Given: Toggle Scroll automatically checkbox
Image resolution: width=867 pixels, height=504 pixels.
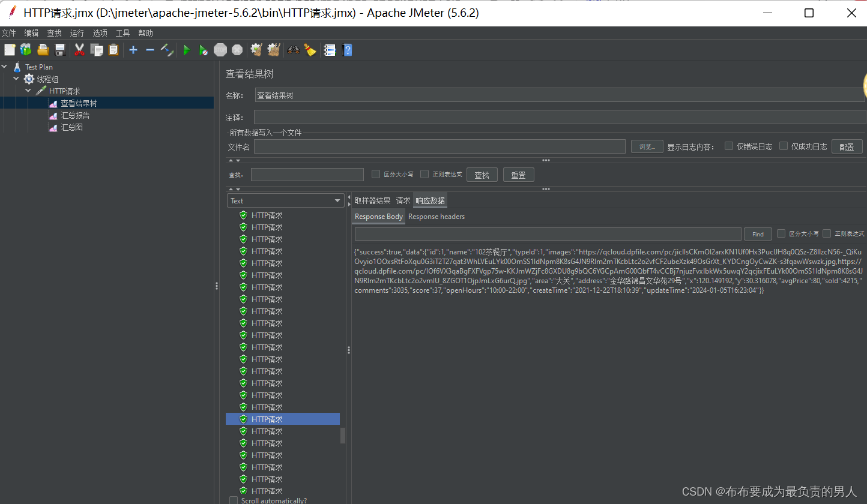Looking at the screenshot, I should tap(234, 500).
